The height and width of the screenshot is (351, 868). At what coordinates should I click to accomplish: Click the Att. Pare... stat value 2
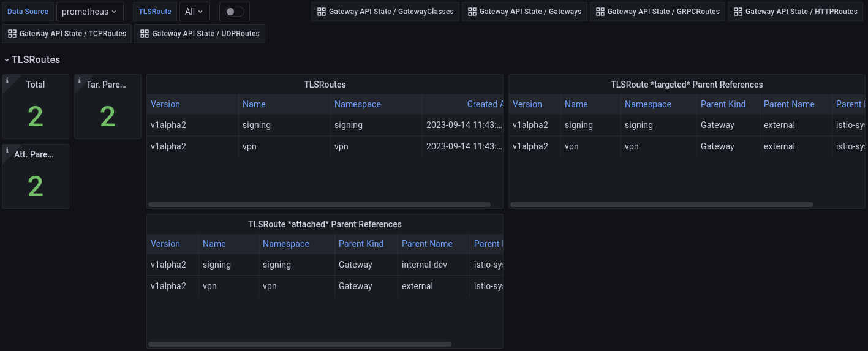[x=36, y=186]
